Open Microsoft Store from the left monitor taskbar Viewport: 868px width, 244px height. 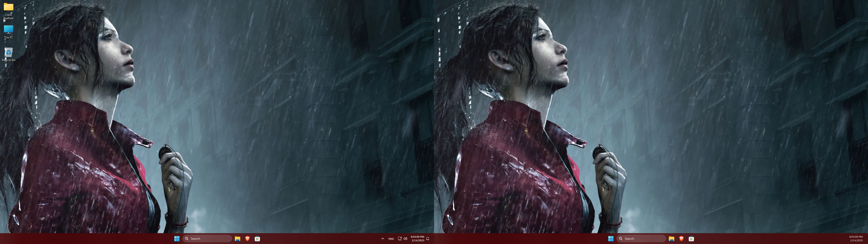(257, 239)
